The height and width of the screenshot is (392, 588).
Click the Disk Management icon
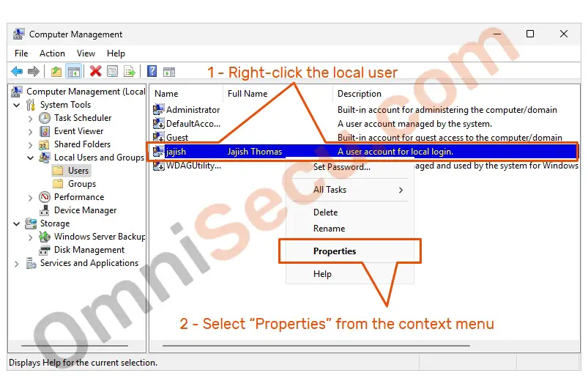[x=44, y=250]
